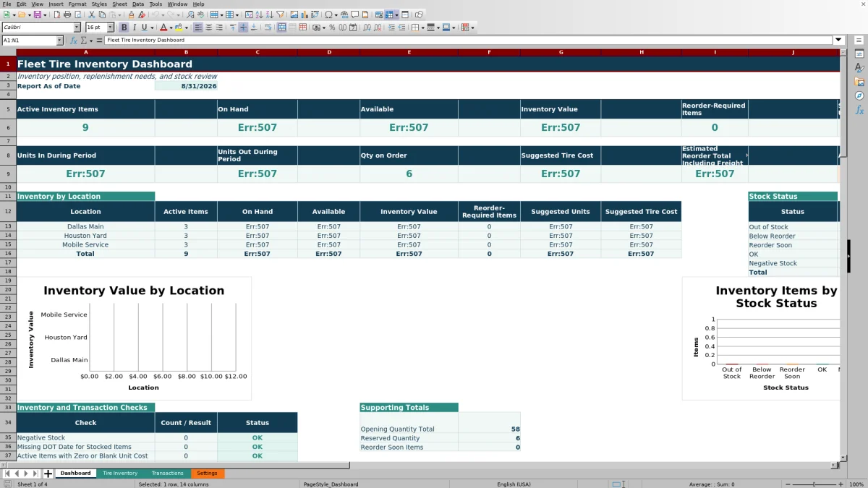Click the Print icon in toolbar
This screenshot has width=868, height=488.
pyautogui.click(x=67, y=14)
